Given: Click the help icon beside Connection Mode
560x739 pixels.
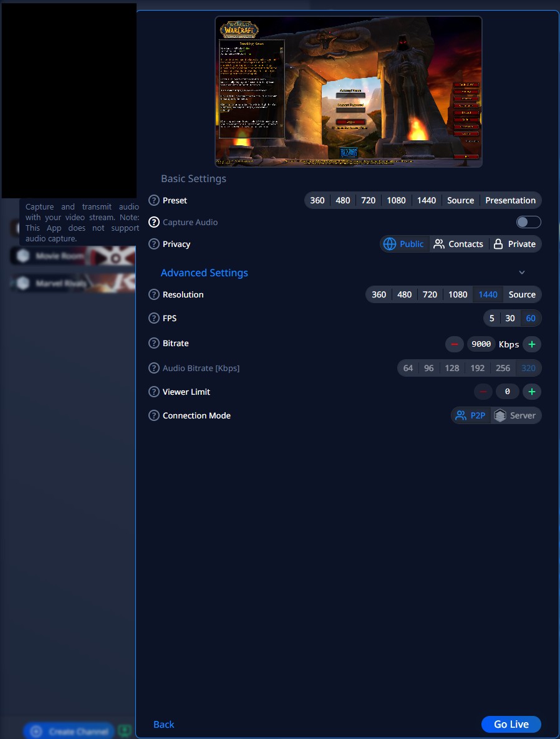Looking at the screenshot, I should 154,415.
